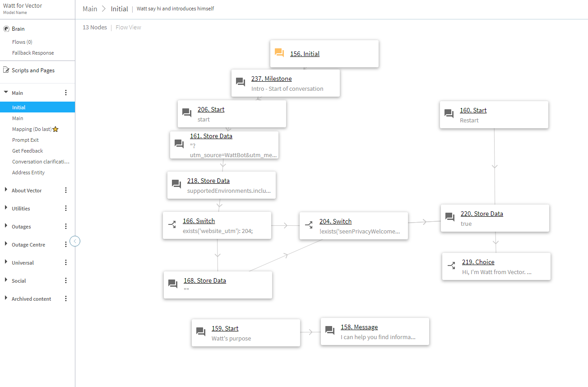588x387 pixels.
Task: Open the Address Entity page
Action: (28, 173)
